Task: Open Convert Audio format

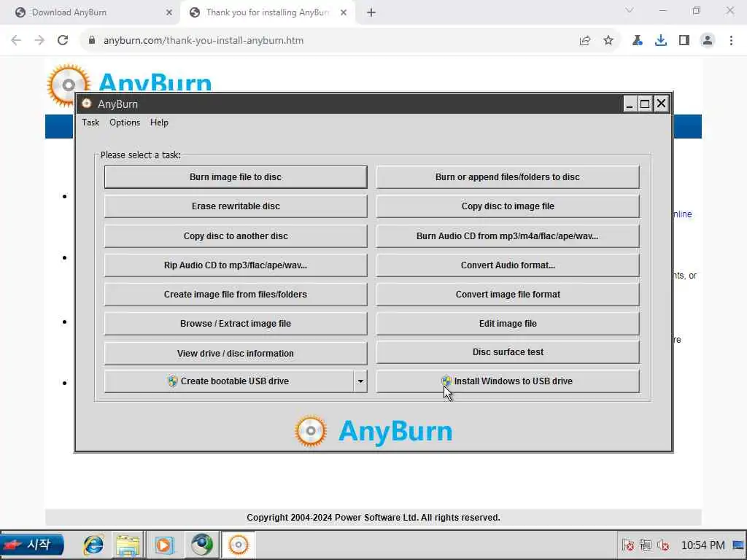Action: pyautogui.click(x=508, y=265)
